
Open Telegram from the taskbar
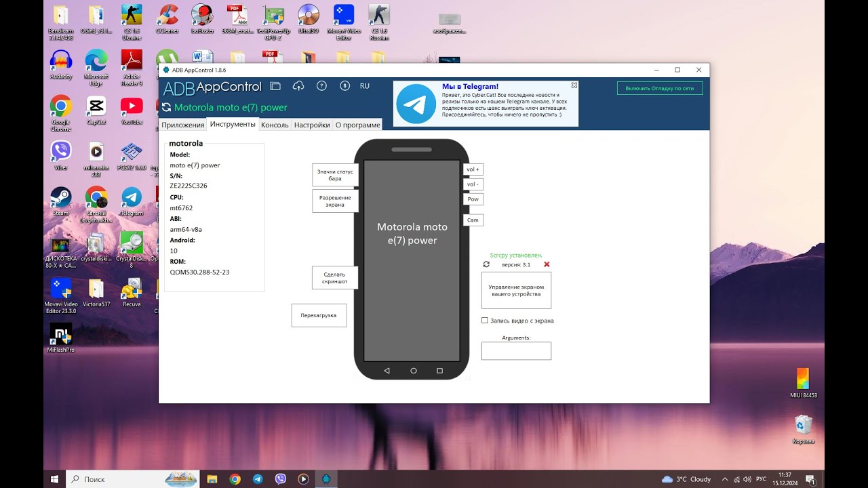coord(258,479)
